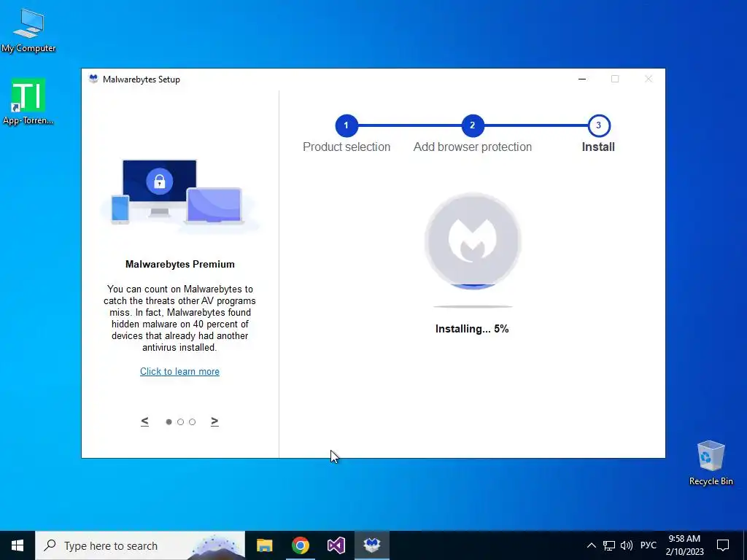Click step 2 Add browser protection circle
Image resolution: width=747 pixels, height=560 pixels.
pos(473,125)
